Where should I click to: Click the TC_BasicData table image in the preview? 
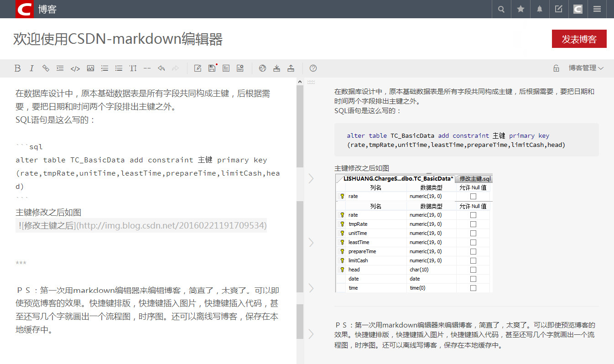pos(414,233)
